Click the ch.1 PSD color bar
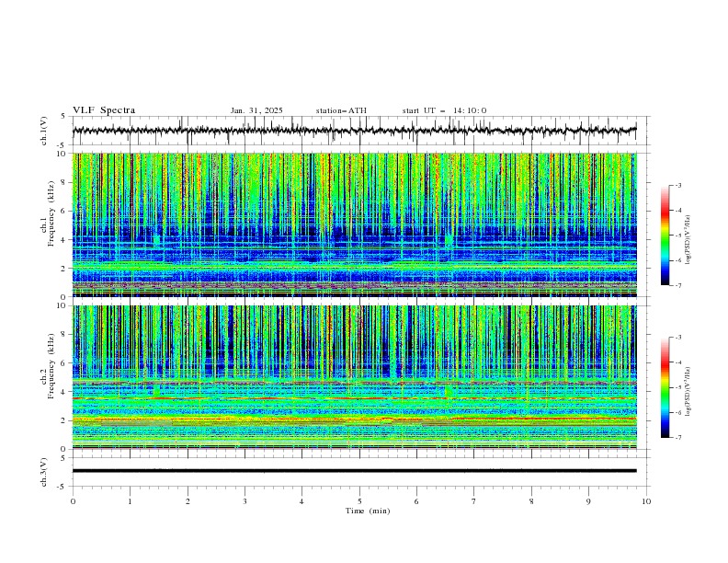Screen dimensions: 728x563 (x=665, y=236)
